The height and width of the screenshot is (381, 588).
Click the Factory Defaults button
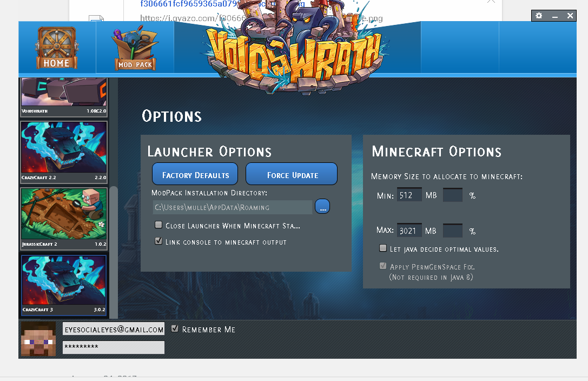(195, 174)
